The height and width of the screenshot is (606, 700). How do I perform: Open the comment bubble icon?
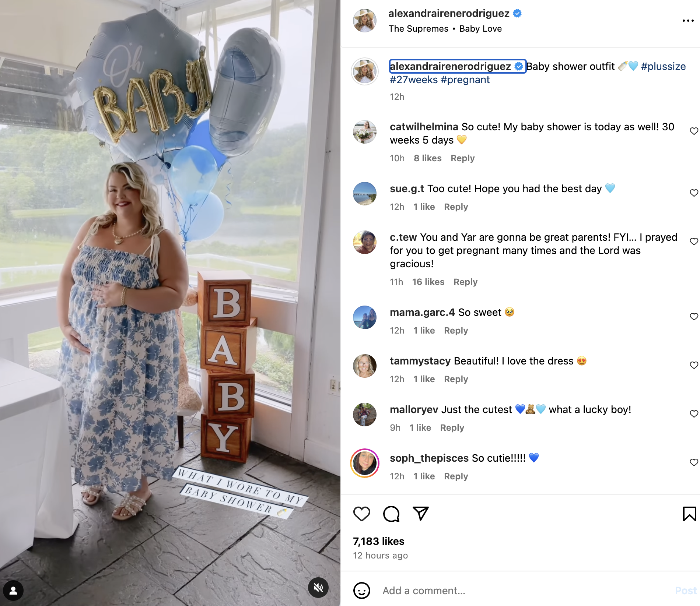point(391,514)
